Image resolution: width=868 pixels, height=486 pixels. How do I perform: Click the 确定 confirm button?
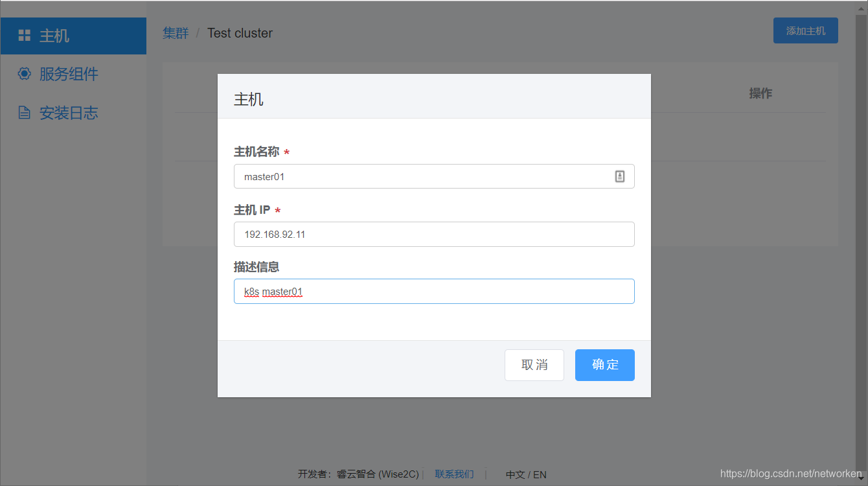pyautogui.click(x=604, y=365)
